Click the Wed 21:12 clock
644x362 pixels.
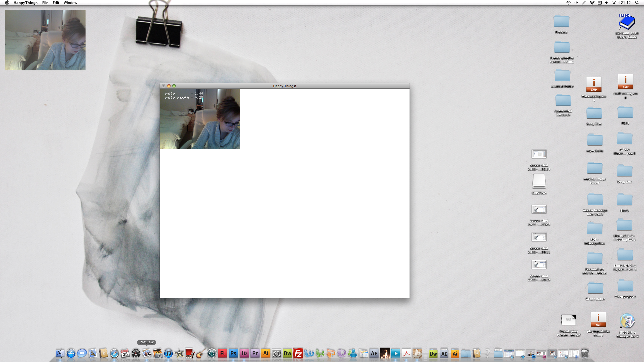tap(621, 3)
